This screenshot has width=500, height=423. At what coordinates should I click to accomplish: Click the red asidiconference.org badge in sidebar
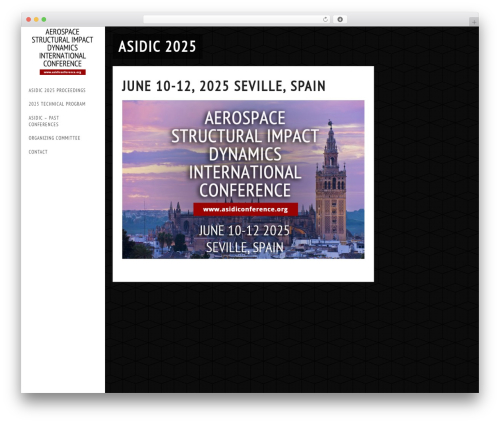63,72
